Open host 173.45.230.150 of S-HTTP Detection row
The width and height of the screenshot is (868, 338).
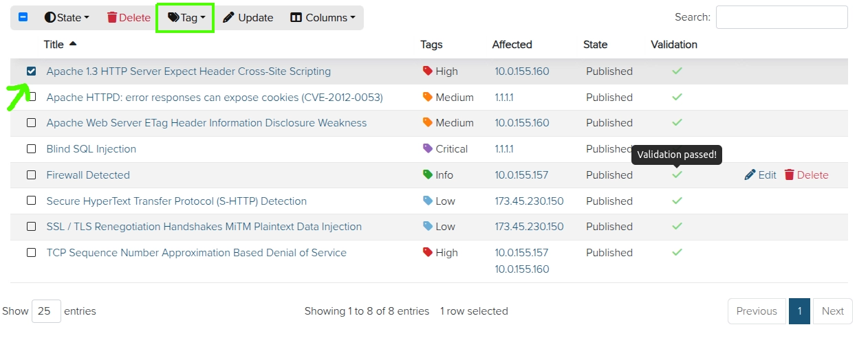529,201
